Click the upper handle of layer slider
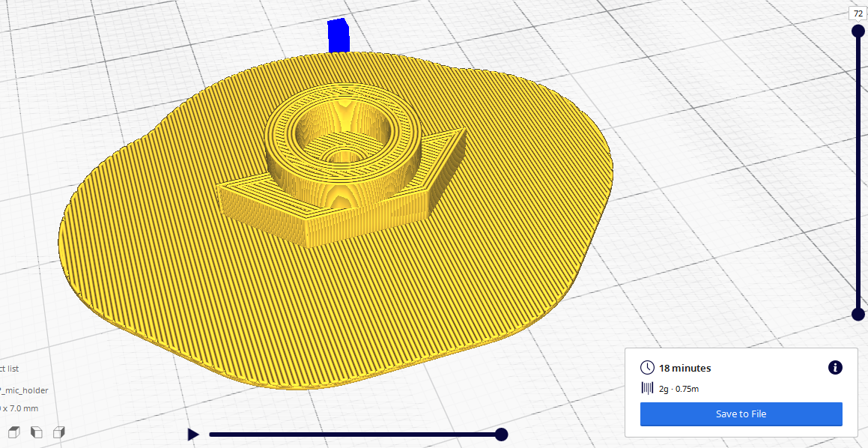The height and width of the screenshot is (448, 868). click(858, 31)
